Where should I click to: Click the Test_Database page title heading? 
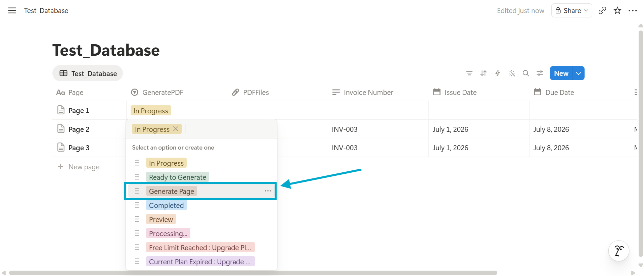106,50
